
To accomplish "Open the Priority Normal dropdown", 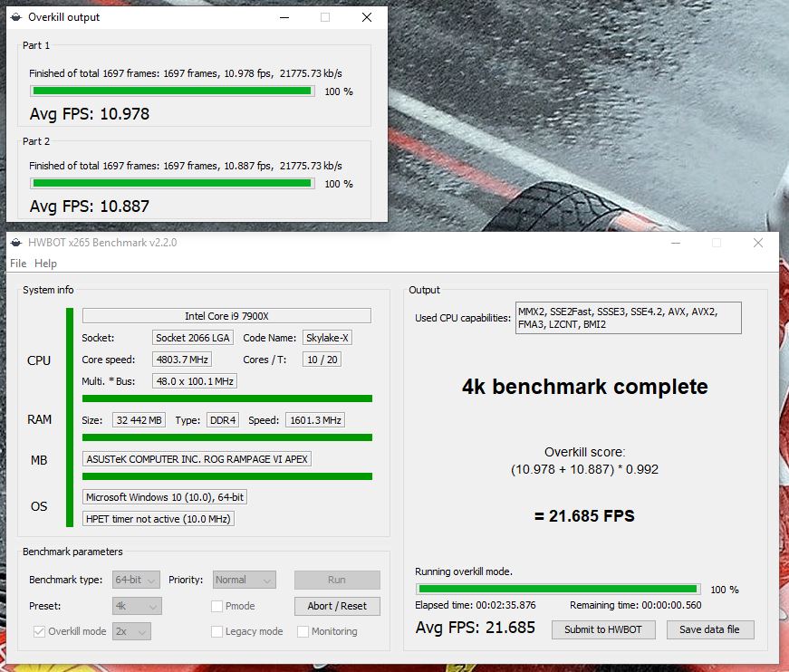I will point(244,580).
